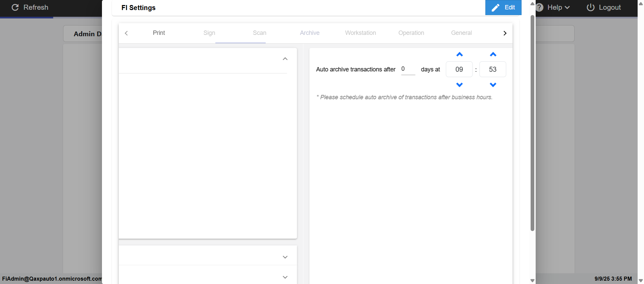Select the General tab

461,33
